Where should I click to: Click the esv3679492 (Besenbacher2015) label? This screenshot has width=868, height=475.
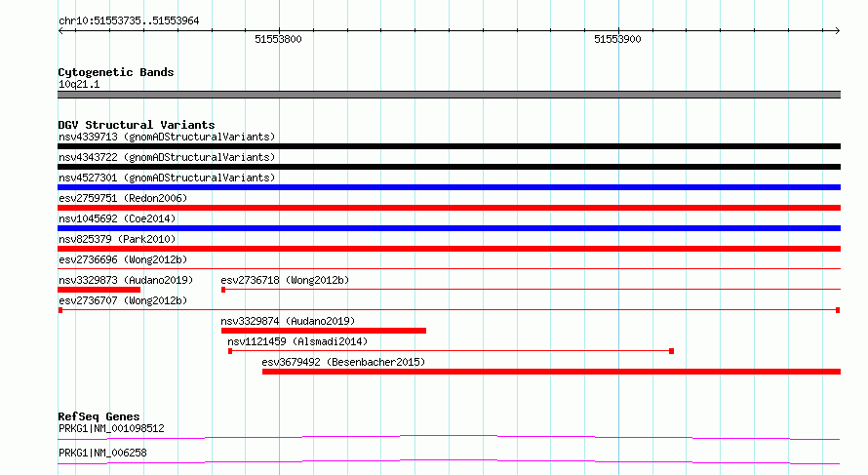[343, 362]
